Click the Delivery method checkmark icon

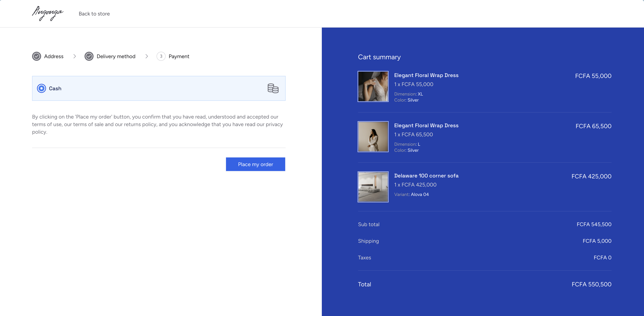pos(89,56)
